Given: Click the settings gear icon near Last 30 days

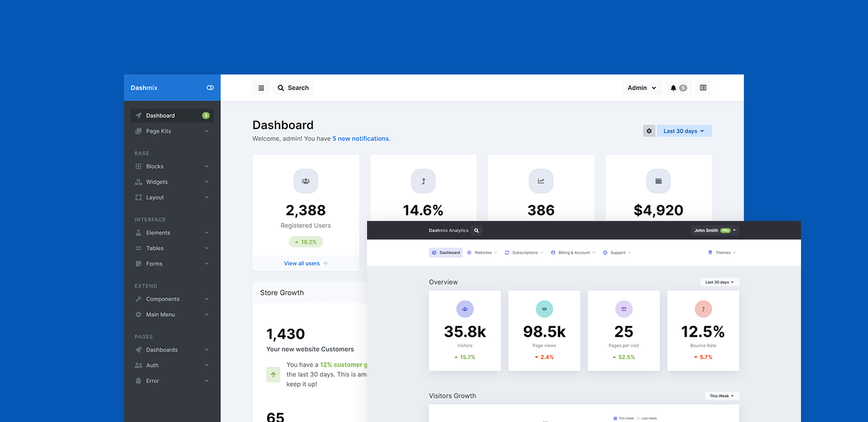Looking at the screenshot, I should pyautogui.click(x=649, y=131).
